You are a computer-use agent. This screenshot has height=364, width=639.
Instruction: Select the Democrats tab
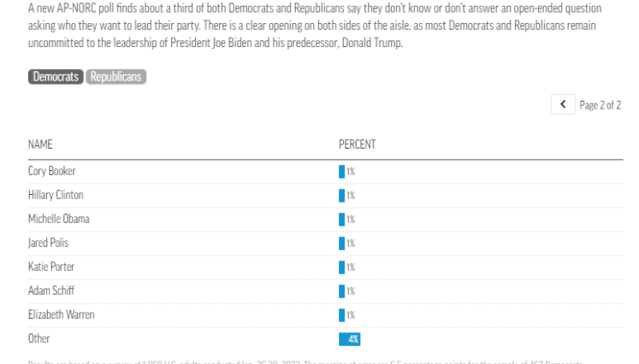(x=56, y=77)
